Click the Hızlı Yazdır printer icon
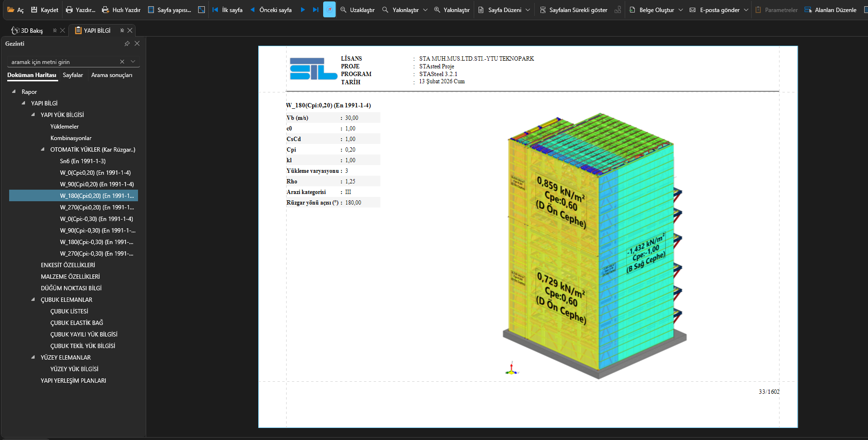The height and width of the screenshot is (440, 868). 105,10
